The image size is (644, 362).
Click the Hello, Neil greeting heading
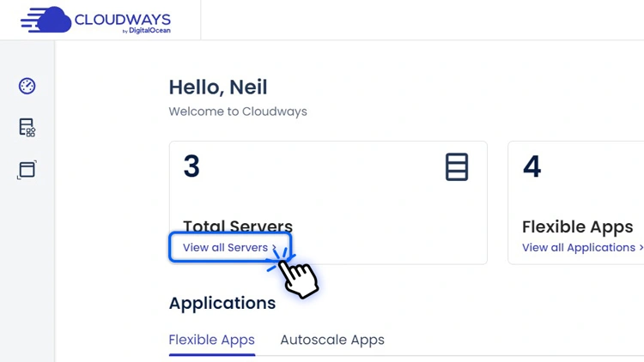click(217, 87)
